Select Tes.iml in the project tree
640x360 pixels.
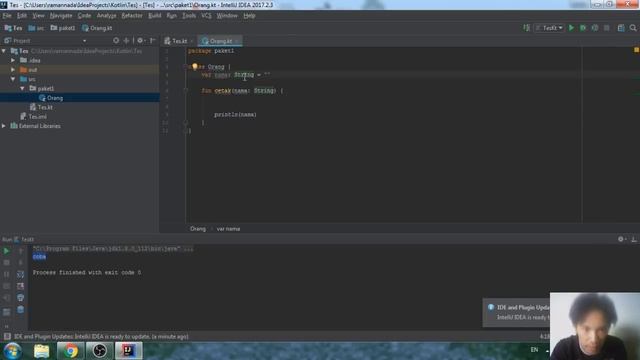point(33,117)
